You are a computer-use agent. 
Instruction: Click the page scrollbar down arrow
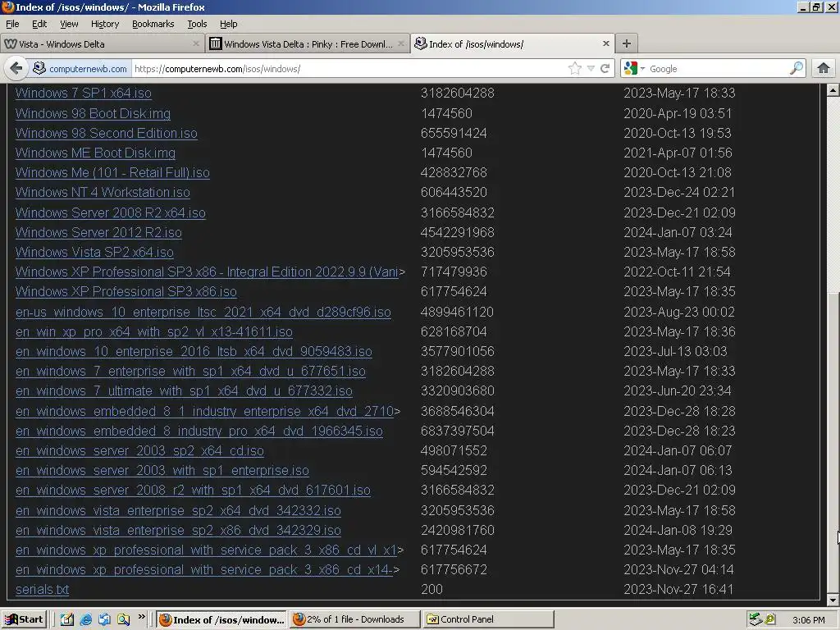tap(833, 600)
